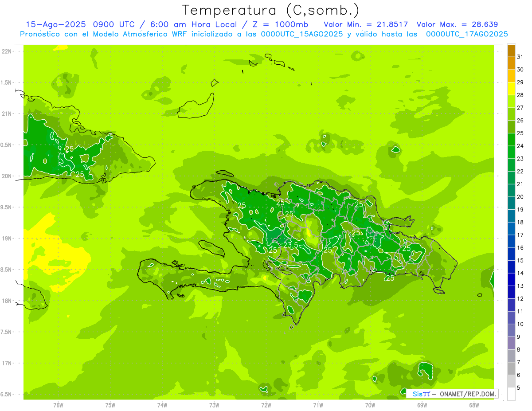Click the '0.5N' latitude axis label
This screenshot has width=532, height=411.
(7, 145)
